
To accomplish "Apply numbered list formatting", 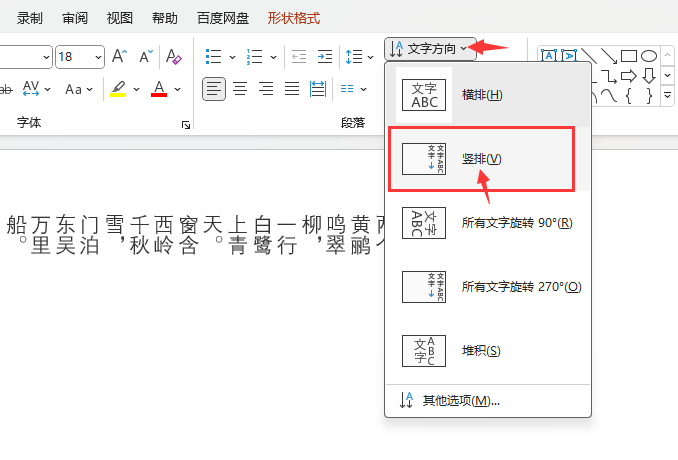I will click(x=255, y=57).
